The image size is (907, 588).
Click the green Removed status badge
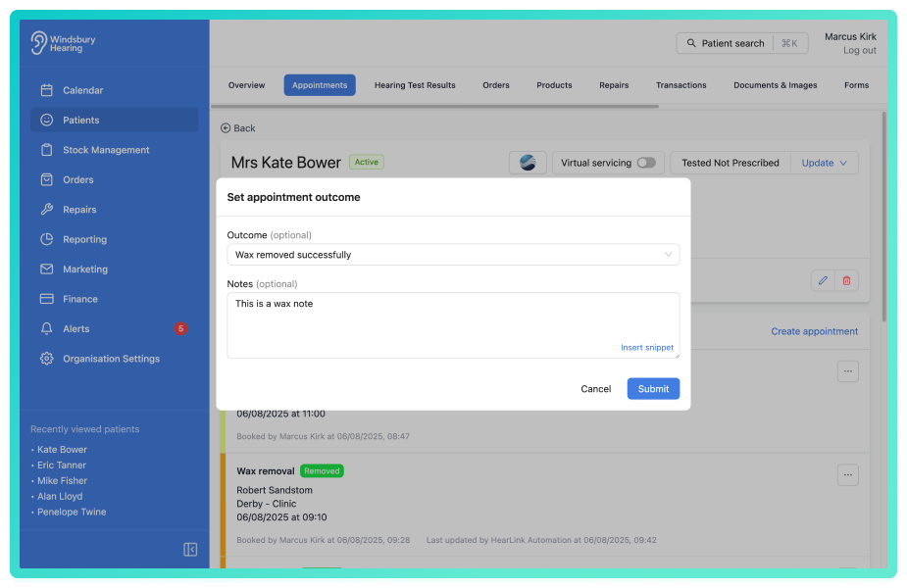[322, 471]
